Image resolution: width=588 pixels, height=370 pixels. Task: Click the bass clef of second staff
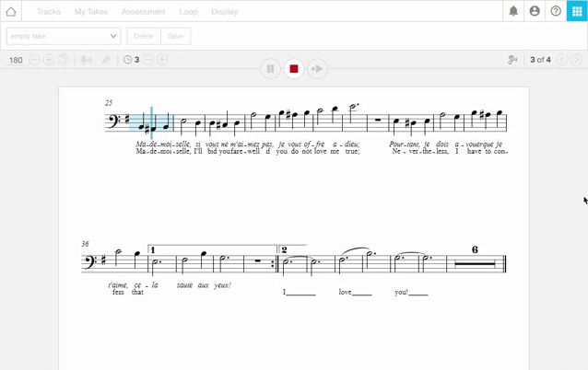88,261
